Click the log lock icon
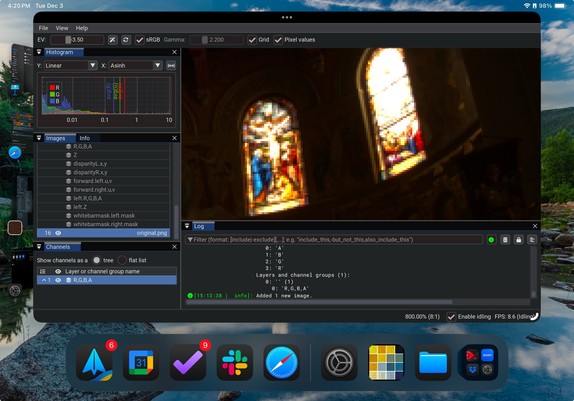The height and width of the screenshot is (401, 574). [x=518, y=240]
